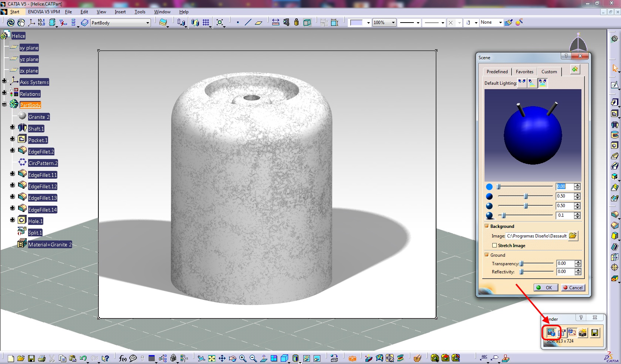Select CircPattern.2 in the tree
The height and width of the screenshot is (364, 621).
[x=43, y=163]
